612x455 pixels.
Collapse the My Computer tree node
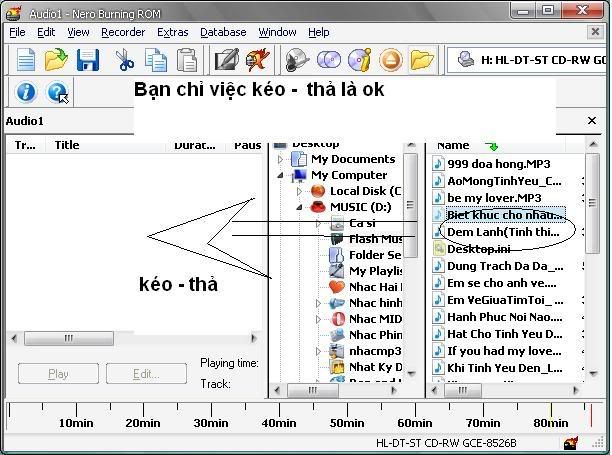pos(280,176)
